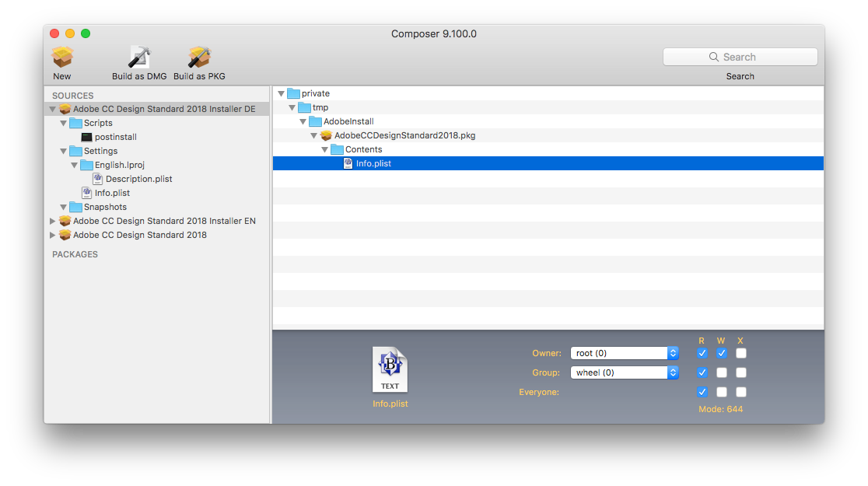Click package icon of Adobe CC Design Standard 2018
The width and height of the screenshot is (868, 486).
(x=65, y=235)
